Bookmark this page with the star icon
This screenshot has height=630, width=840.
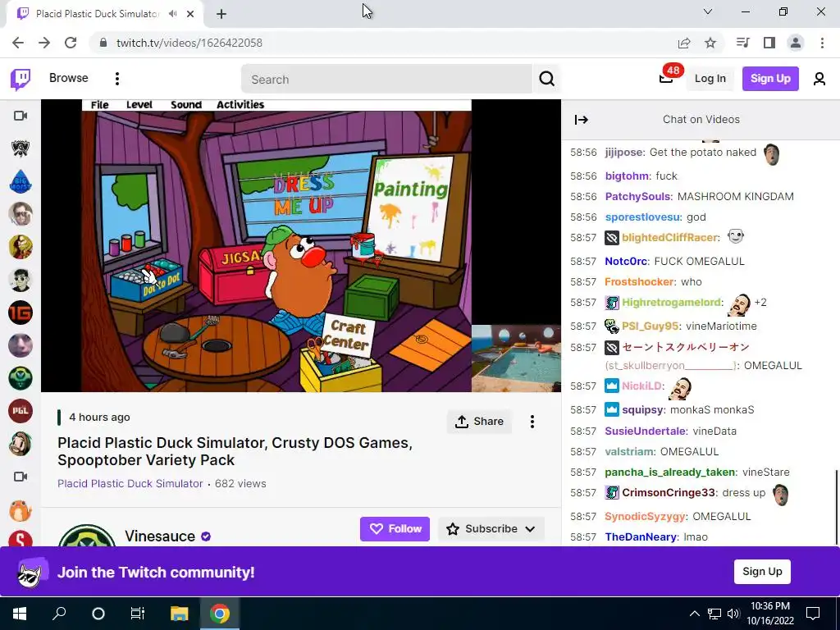(710, 43)
